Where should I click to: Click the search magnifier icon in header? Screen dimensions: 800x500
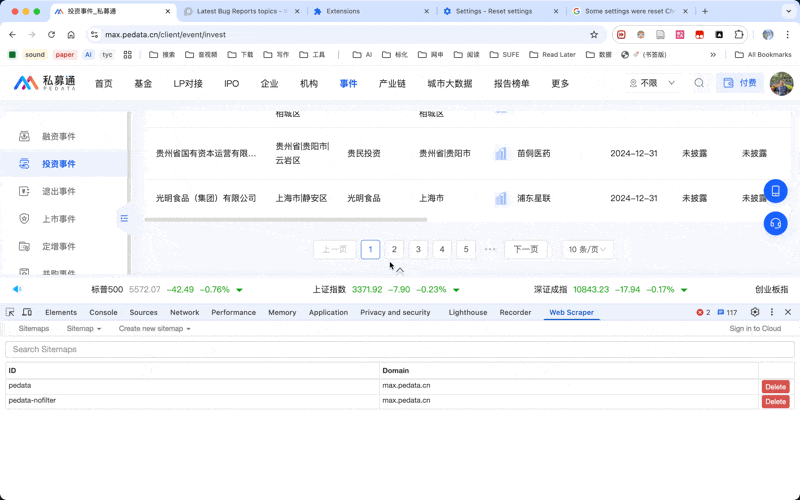point(699,83)
